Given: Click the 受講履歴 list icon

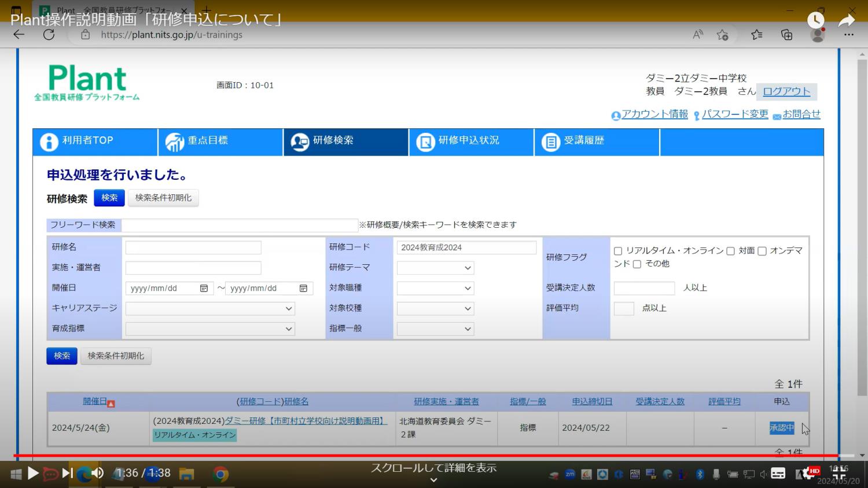Looking at the screenshot, I should tap(550, 142).
